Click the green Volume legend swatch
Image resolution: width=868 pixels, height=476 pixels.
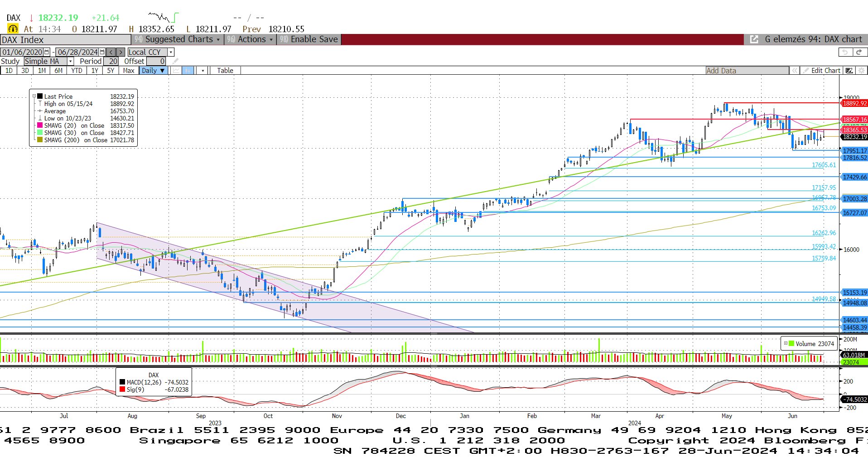[x=791, y=344]
